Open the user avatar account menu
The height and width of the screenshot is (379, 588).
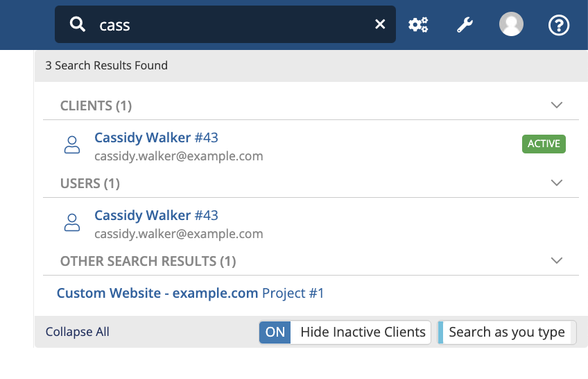click(x=511, y=24)
